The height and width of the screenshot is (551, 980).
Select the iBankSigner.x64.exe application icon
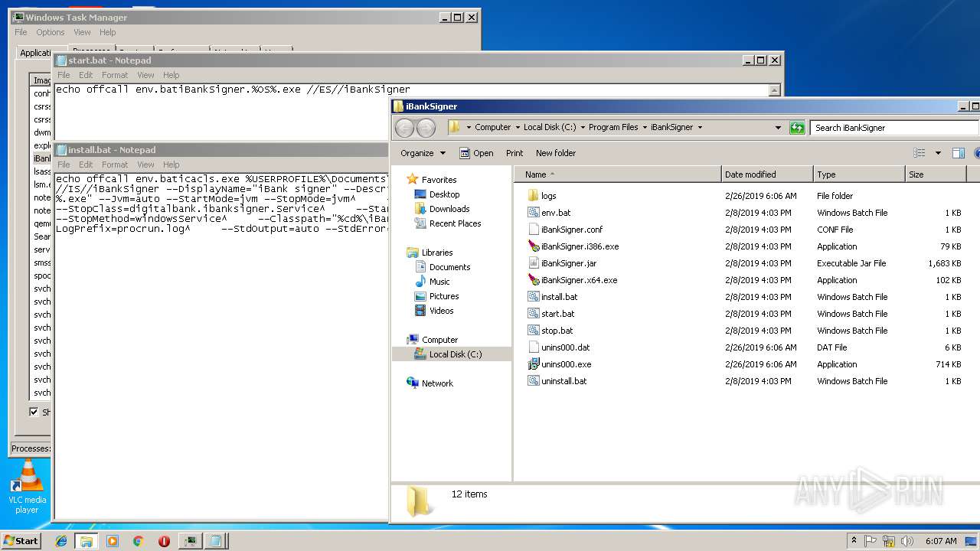coord(534,280)
